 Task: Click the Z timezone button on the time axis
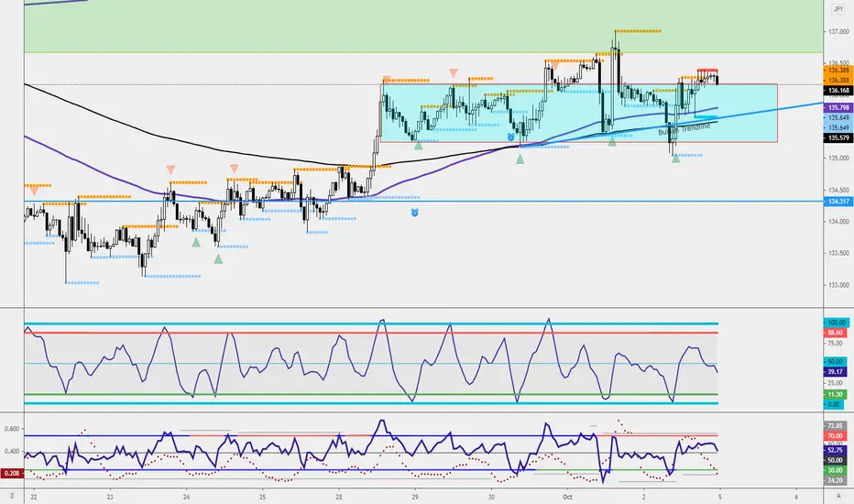[12, 497]
